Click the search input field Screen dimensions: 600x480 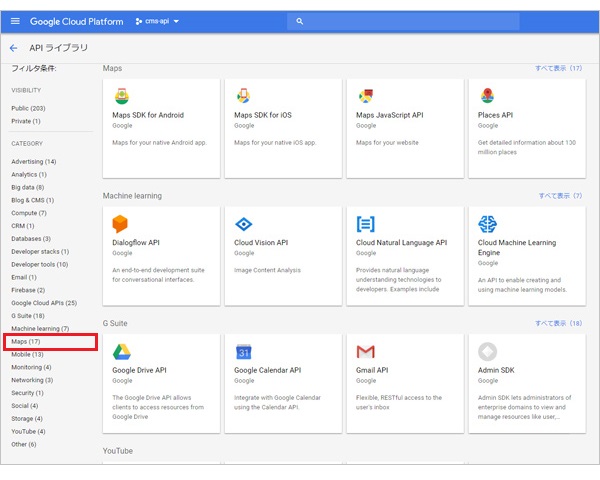[x=403, y=21]
